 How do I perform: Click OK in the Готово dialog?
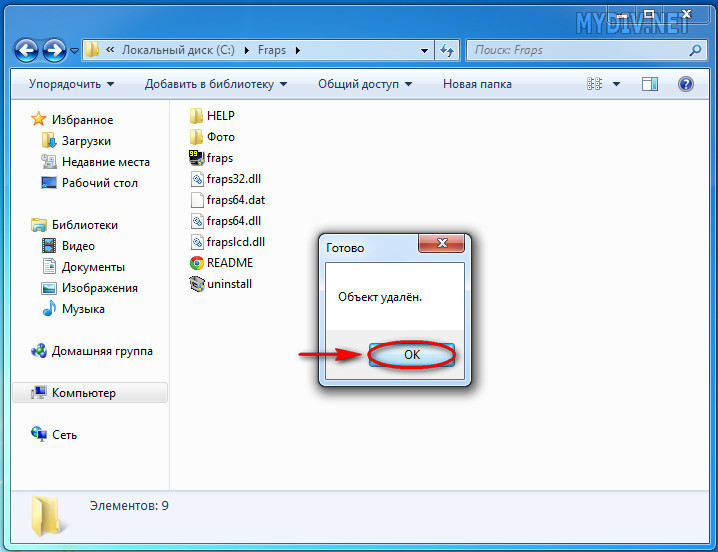point(412,355)
